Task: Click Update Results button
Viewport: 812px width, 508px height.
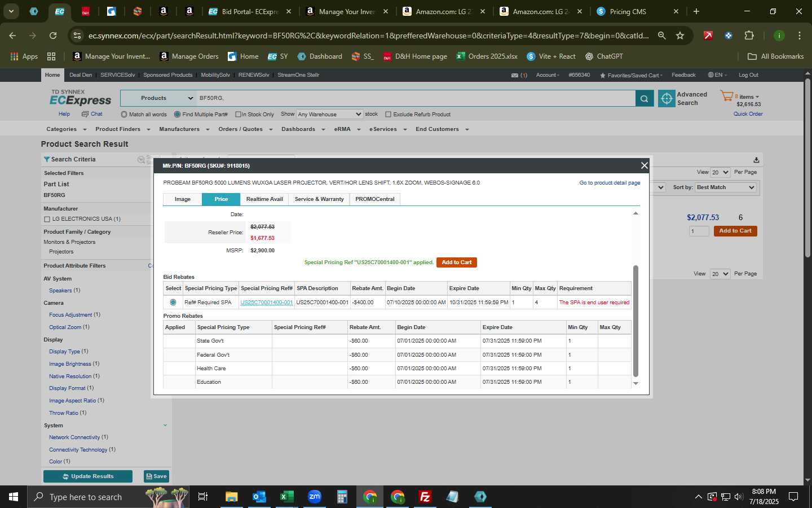Action: [88, 476]
